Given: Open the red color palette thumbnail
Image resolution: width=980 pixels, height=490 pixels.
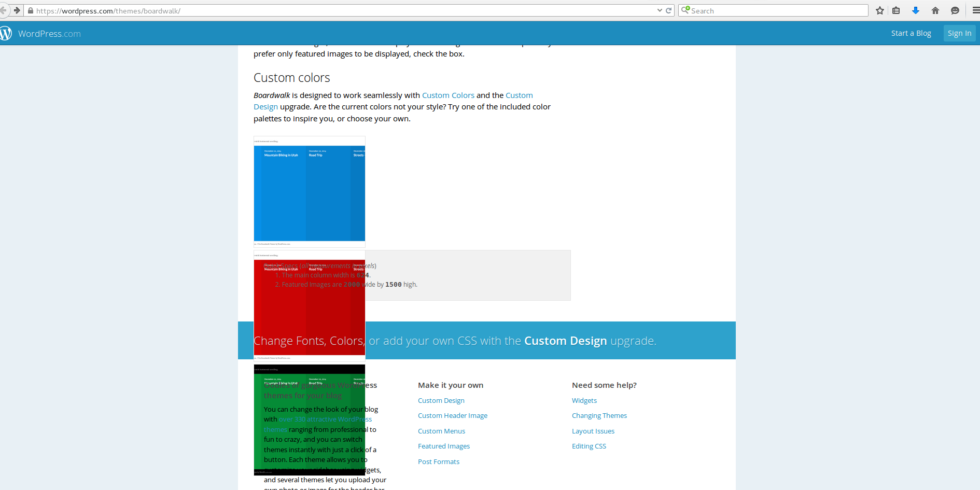Looking at the screenshot, I should click(x=310, y=306).
